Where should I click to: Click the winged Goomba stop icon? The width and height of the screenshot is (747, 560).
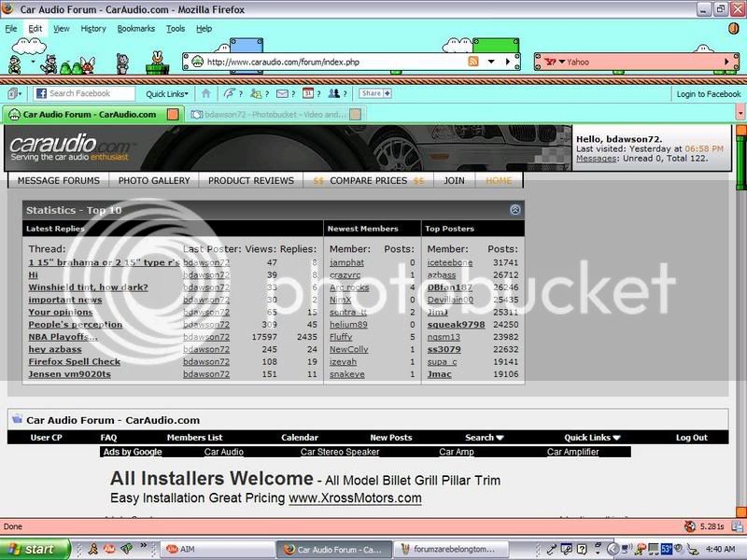point(88,64)
